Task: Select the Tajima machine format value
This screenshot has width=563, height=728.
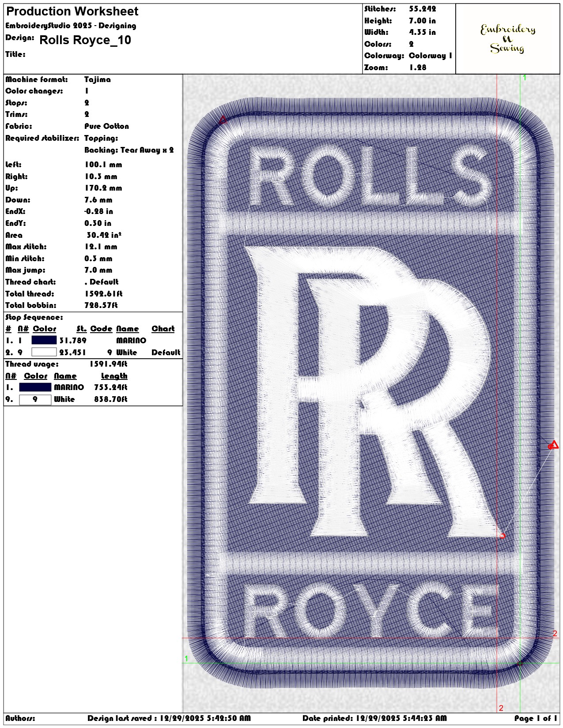Action: click(x=98, y=79)
